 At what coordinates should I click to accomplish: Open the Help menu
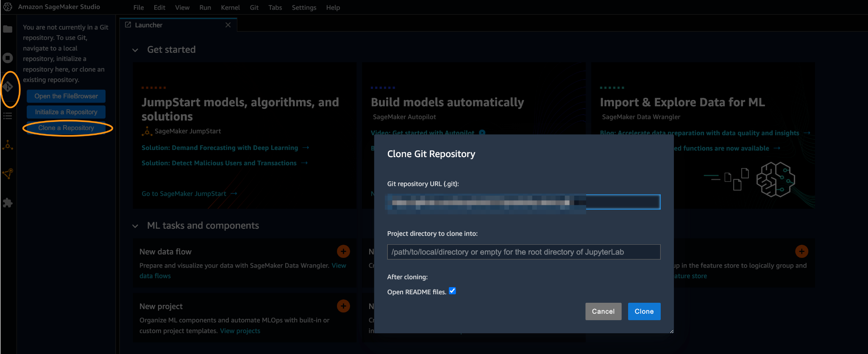coord(333,8)
